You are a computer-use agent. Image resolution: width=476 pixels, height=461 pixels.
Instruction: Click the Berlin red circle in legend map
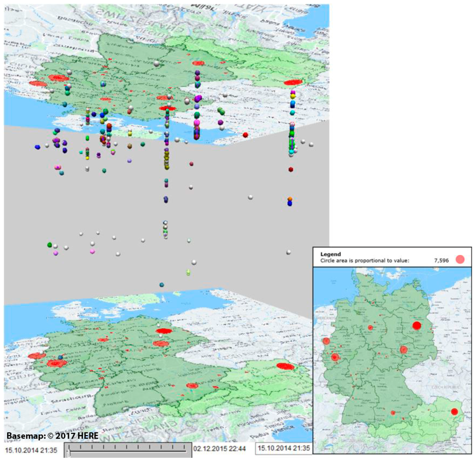coord(417,325)
